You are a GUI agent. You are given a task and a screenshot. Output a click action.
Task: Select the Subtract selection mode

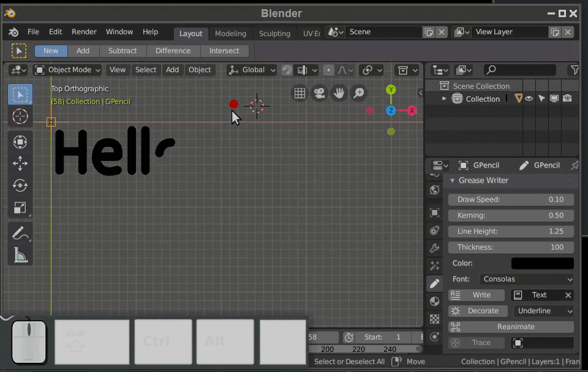click(x=123, y=51)
